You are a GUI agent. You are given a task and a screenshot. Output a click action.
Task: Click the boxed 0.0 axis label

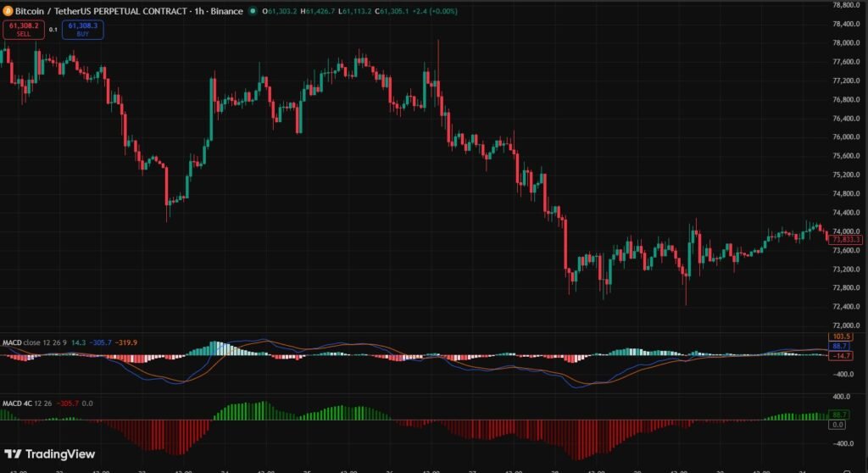[x=837, y=425]
